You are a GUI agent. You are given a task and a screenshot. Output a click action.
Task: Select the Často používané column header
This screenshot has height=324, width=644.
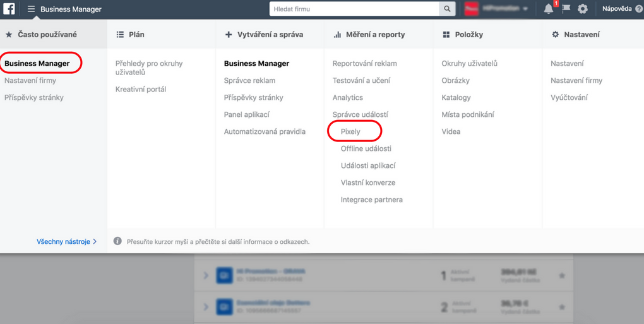54,35
